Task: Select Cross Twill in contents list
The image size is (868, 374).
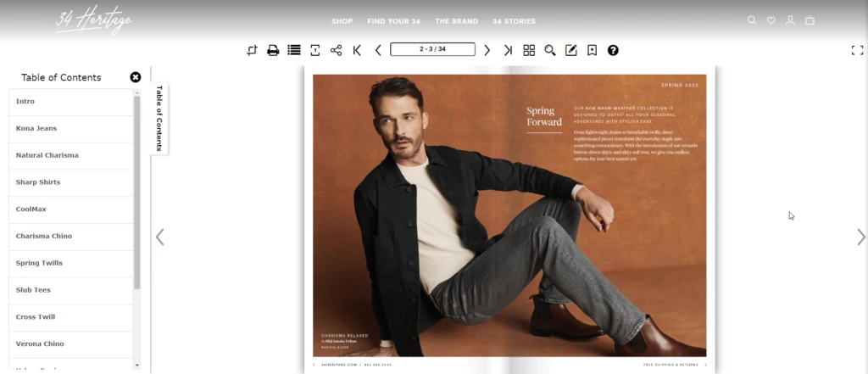Action: point(71,317)
